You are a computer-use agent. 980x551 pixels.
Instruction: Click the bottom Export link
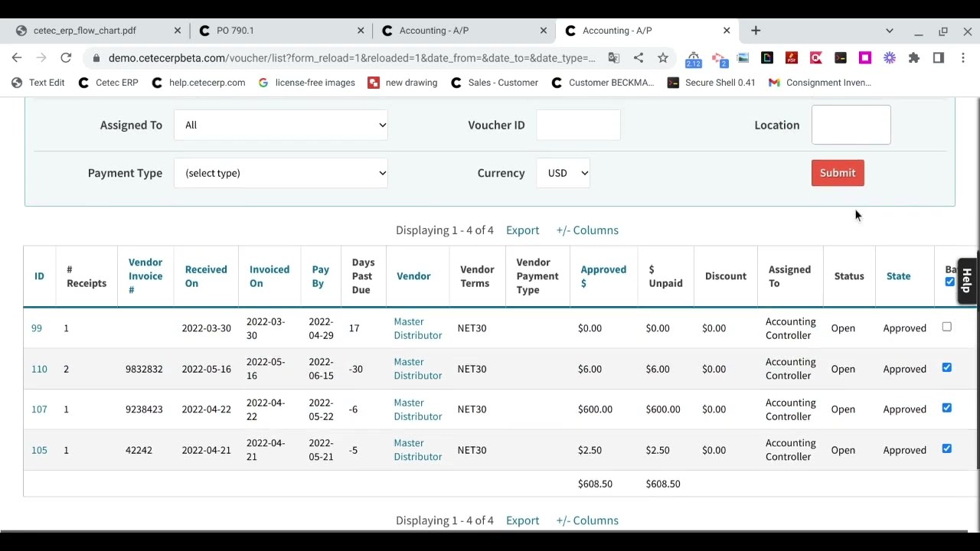pos(522,520)
